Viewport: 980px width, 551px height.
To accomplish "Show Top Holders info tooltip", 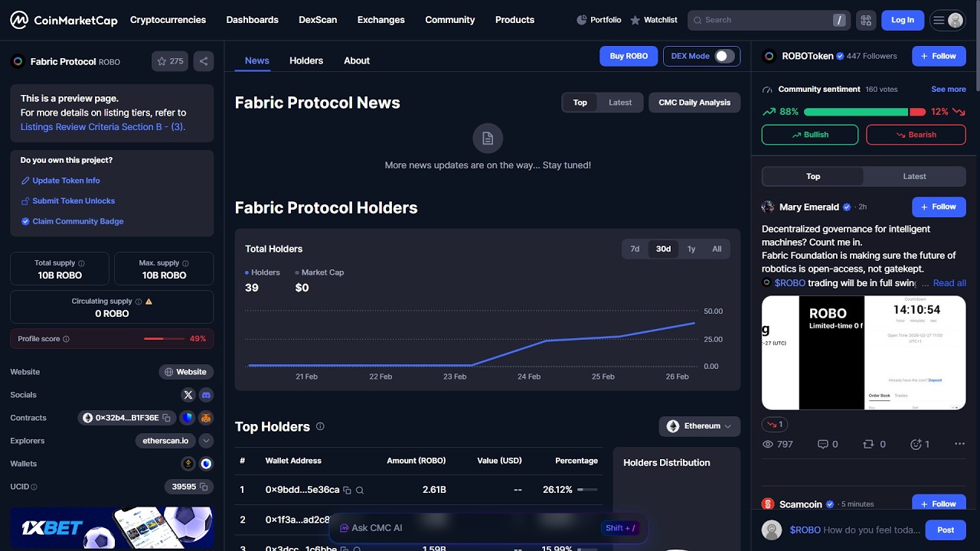I will tap(320, 427).
